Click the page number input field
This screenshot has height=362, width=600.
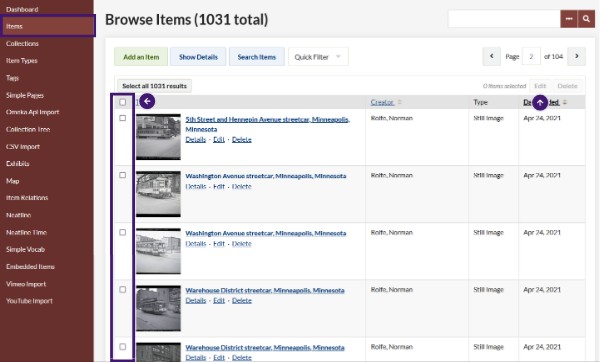531,57
